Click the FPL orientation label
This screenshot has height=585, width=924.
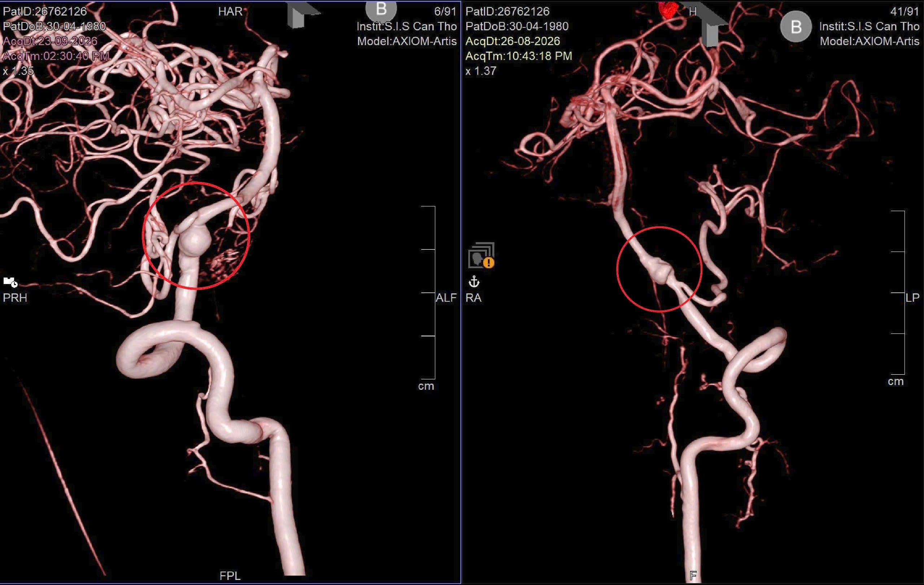pos(230,576)
